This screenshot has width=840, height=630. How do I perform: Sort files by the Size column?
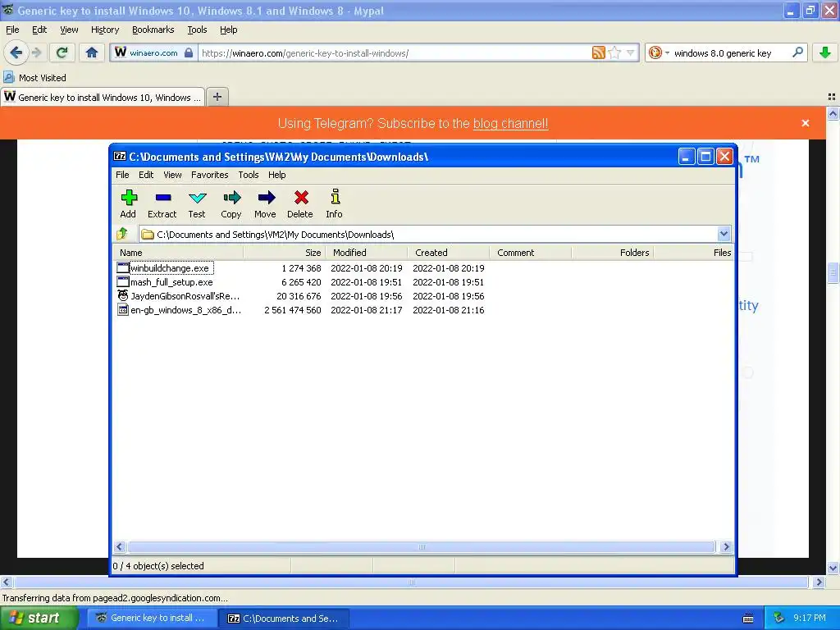[284, 253]
